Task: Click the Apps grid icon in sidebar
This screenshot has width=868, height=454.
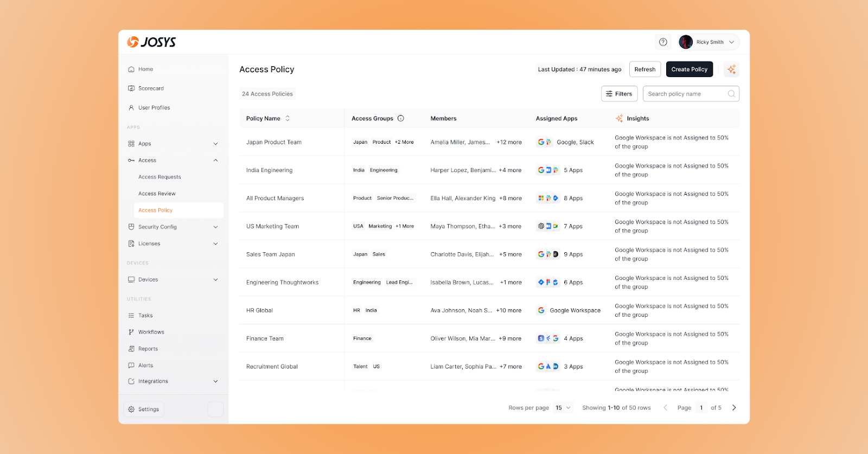Action: click(x=131, y=144)
